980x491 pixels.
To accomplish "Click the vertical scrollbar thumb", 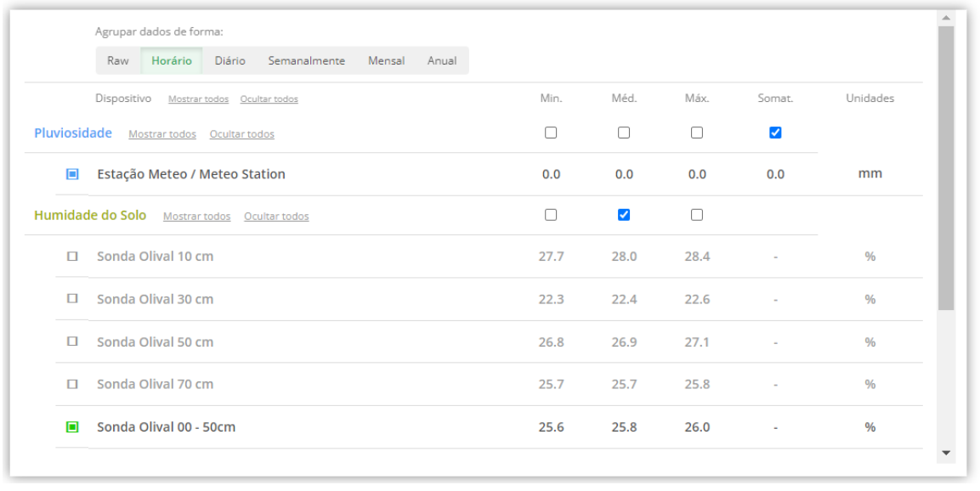I will (x=946, y=167).
